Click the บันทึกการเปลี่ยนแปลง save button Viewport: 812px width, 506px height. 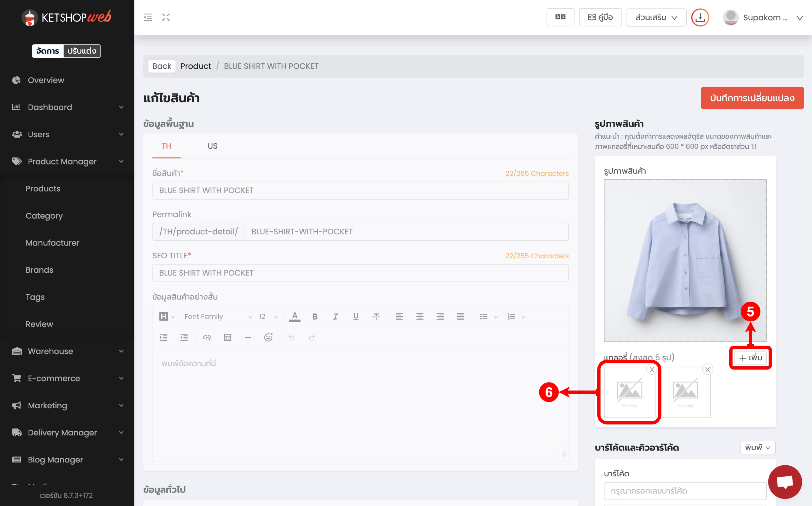(x=752, y=98)
